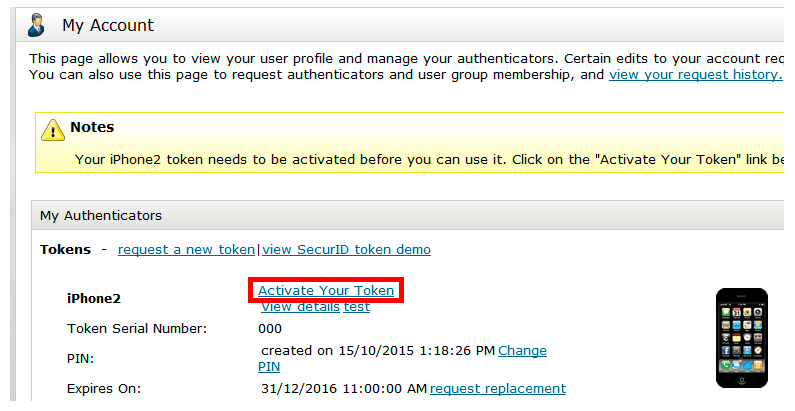Click the Notes heading text
Viewport: 795px width, 411px height.
tap(92, 128)
